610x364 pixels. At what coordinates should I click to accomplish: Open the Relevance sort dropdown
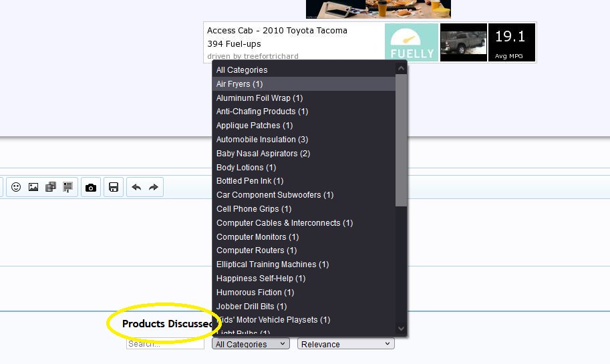(x=346, y=344)
